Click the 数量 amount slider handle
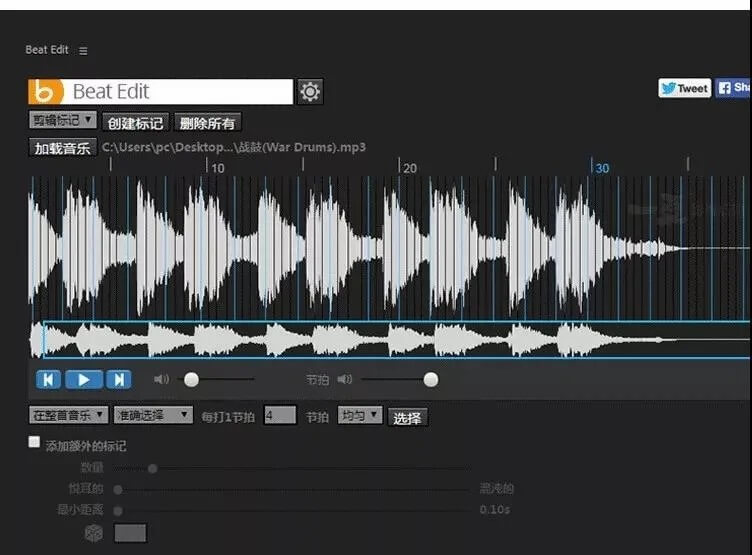Image resolution: width=752 pixels, height=555 pixels. click(153, 468)
